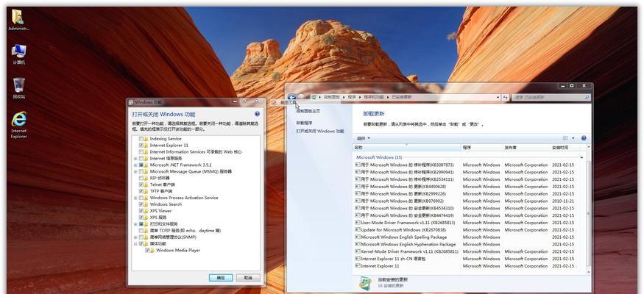Click the Control Panel icon in the address bar

coord(314,98)
